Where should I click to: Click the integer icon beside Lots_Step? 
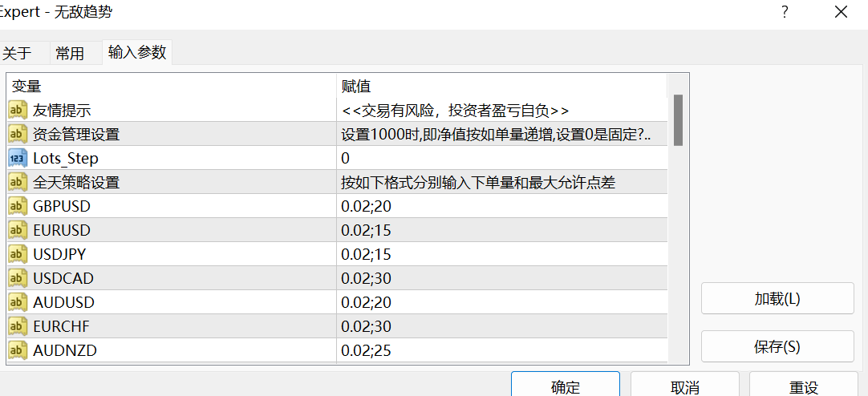(x=18, y=158)
